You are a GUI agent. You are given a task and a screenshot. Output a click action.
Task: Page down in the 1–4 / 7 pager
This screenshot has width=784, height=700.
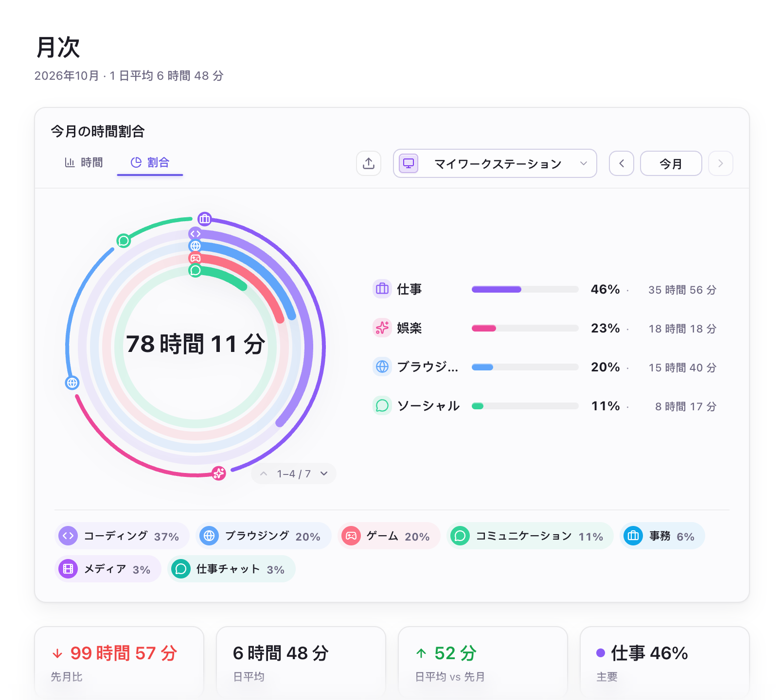click(324, 473)
